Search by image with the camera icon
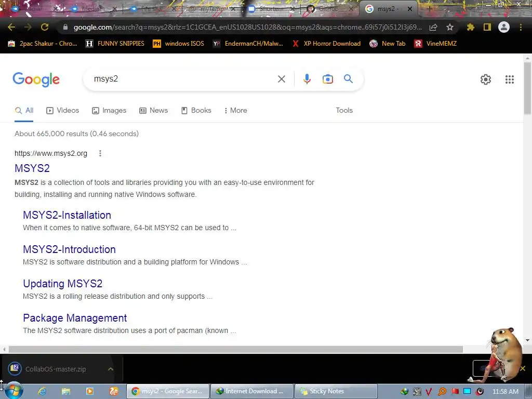 click(x=328, y=79)
